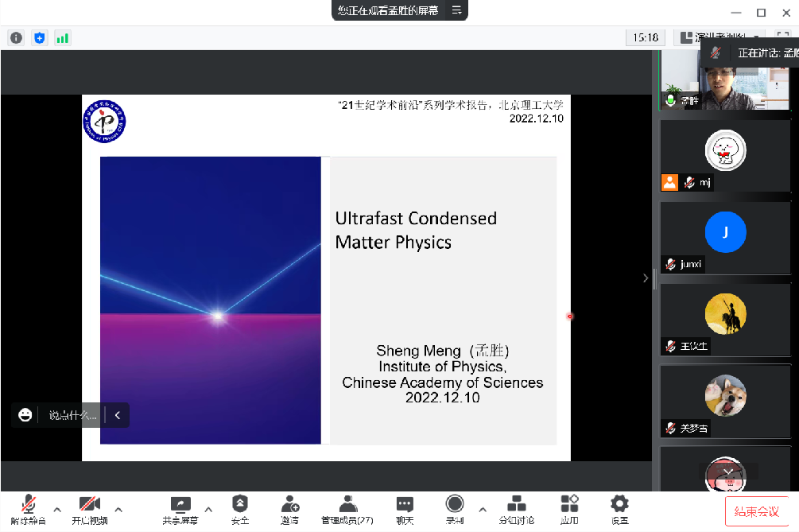Image resolution: width=799 pixels, height=532 pixels.
Task: Unmute the microphone in the bottom toolbar
Action: point(28,506)
